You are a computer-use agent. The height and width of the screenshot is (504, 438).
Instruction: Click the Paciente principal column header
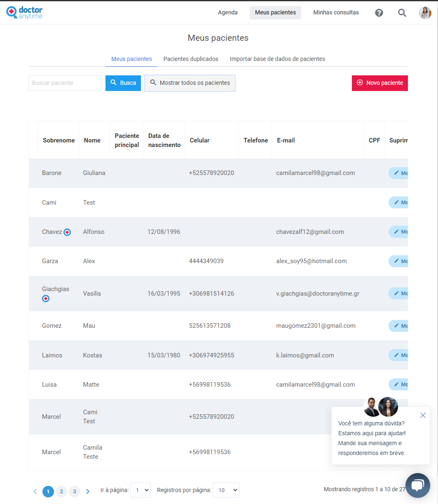pyautogui.click(x=127, y=140)
